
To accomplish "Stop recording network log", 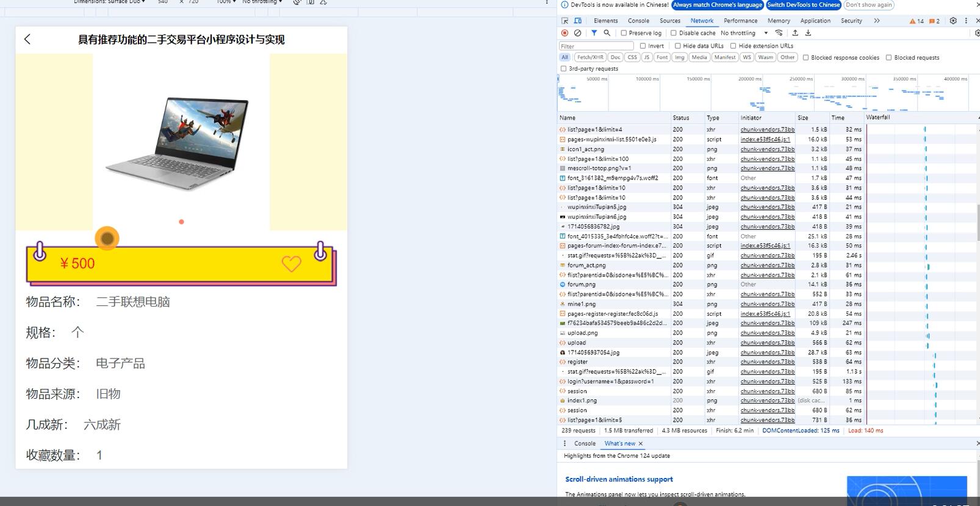I will tap(564, 33).
